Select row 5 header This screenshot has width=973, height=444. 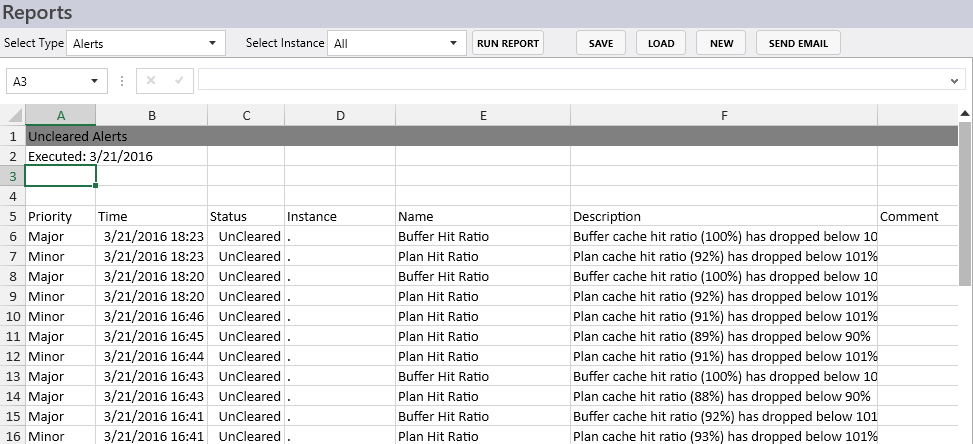point(13,216)
